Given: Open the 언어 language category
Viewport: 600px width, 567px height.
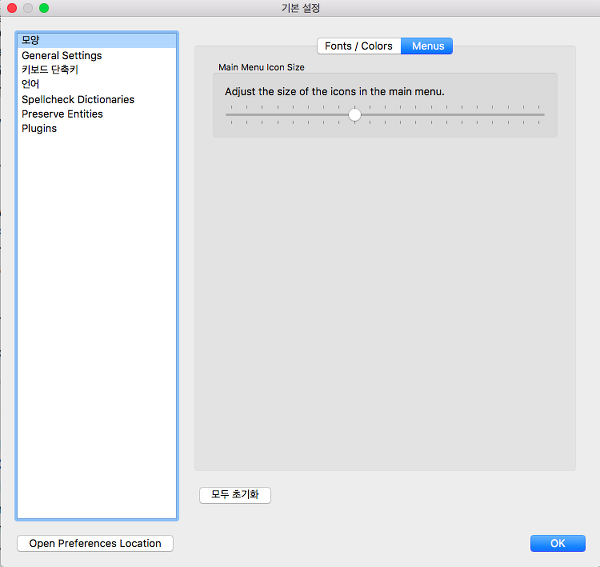Looking at the screenshot, I should click(x=97, y=85).
